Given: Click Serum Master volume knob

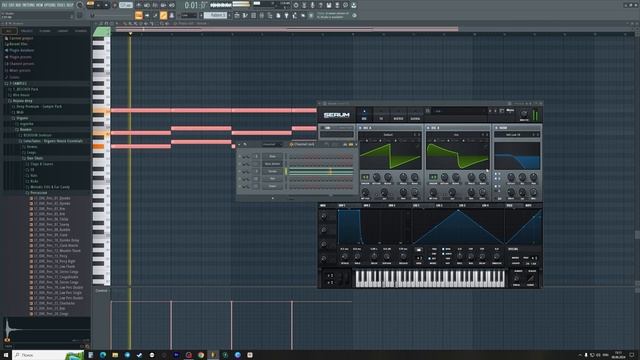Looking at the screenshot, I should tap(524, 114).
